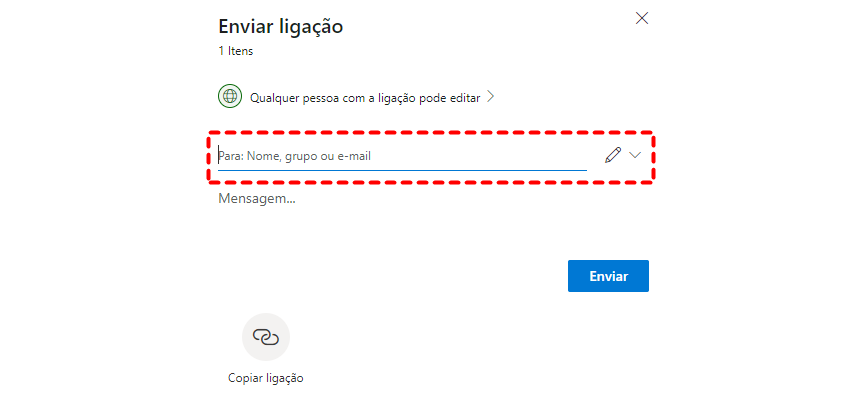Click the blue underline of the recipient field
This screenshot has height=413, width=859.
click(x=402, y=170)
